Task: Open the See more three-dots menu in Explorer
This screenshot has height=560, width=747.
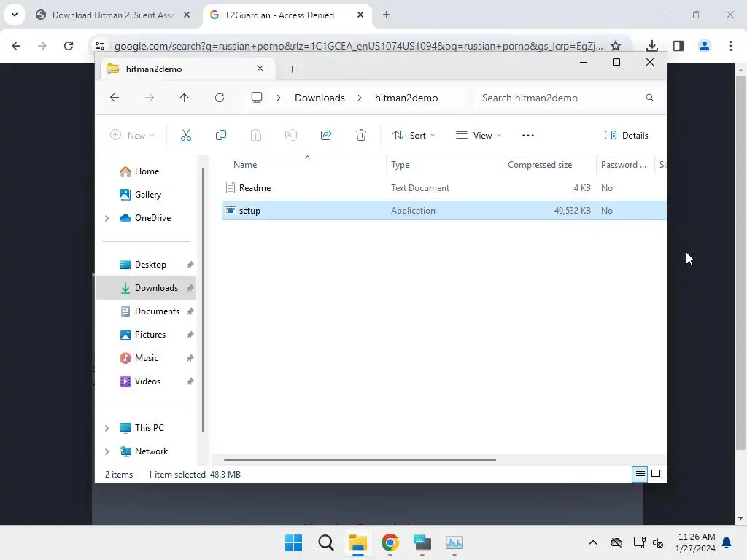Action: click(528, 135)
